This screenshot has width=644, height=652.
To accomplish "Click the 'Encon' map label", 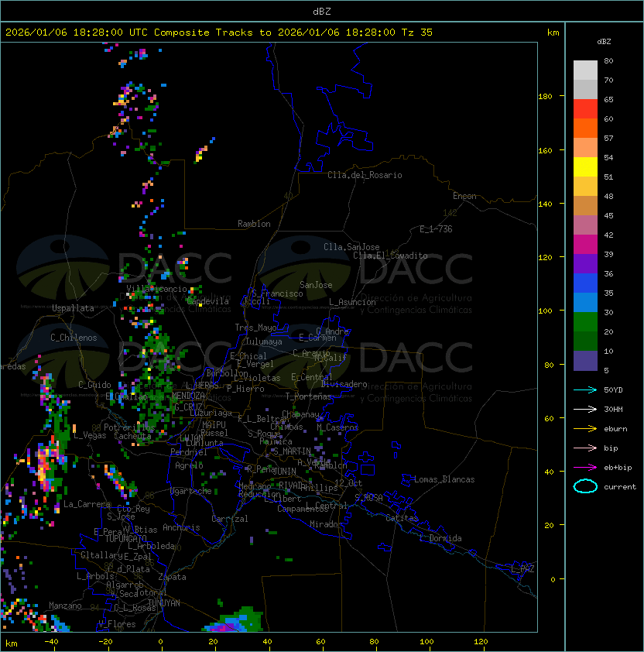I will coord(464,196).
